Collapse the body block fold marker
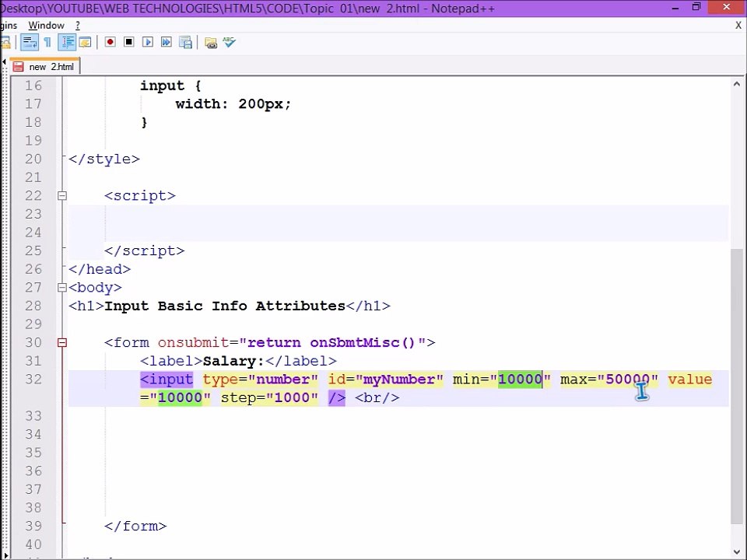 coord(62,288)
